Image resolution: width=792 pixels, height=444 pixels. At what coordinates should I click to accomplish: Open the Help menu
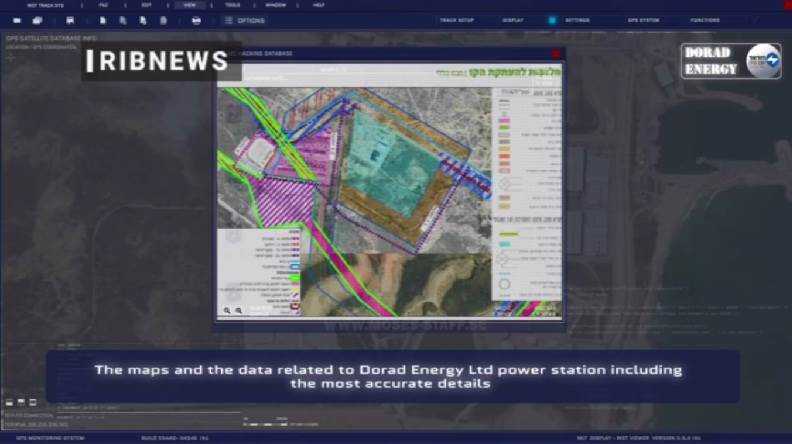(x=319, y=5)
